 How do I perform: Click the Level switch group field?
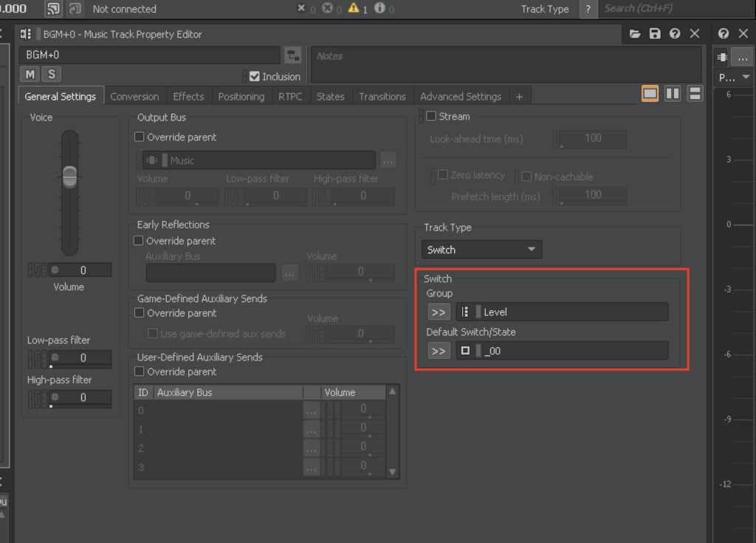562,313
